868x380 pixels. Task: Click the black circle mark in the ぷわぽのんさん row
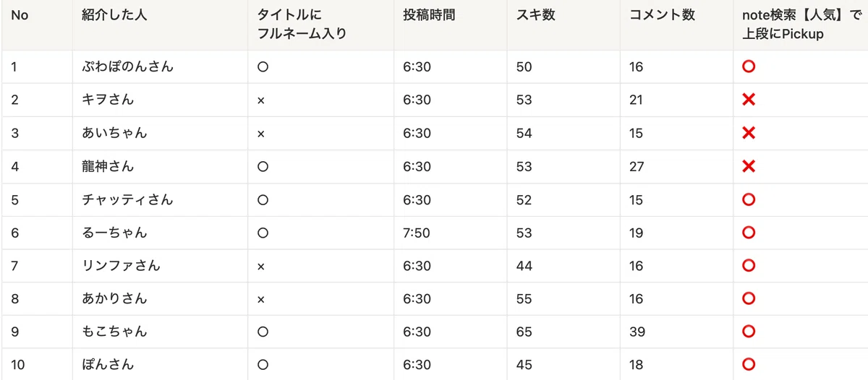click(263, 67)
